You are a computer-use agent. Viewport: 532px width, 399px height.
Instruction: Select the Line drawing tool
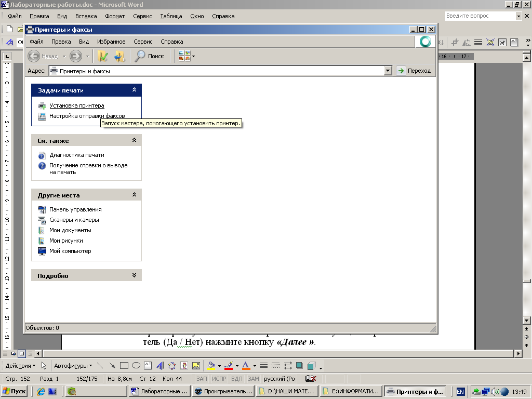tap(100, 366)
